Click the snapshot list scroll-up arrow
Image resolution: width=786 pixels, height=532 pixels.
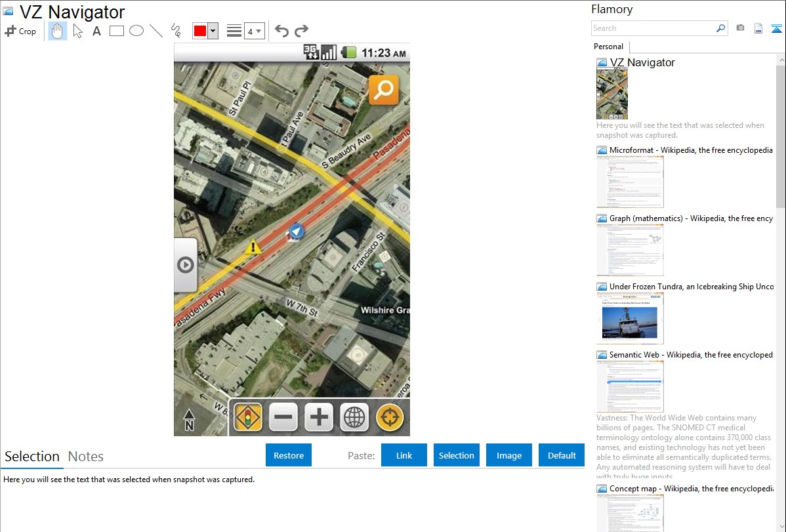point(781,59)
